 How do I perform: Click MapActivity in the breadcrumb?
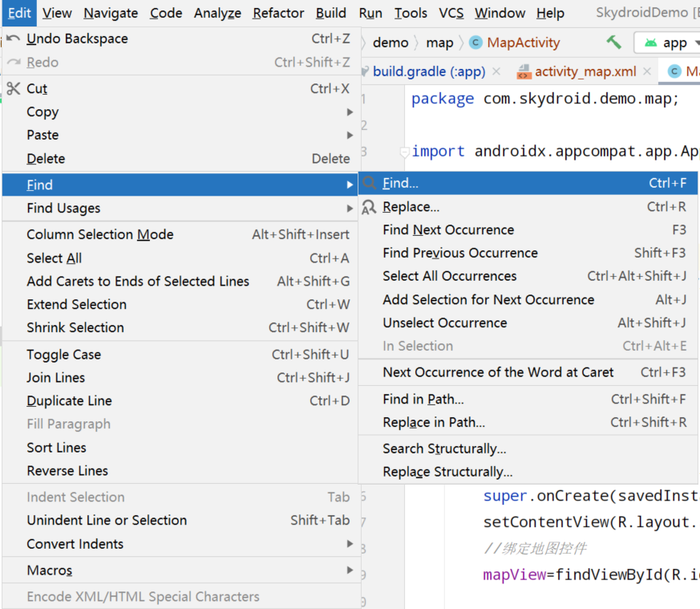[x=524, y=43]
